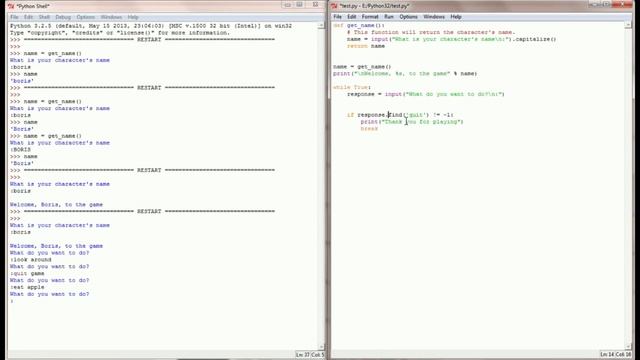Click test.py editor scrollbar down arrow

tap(628, 347)
